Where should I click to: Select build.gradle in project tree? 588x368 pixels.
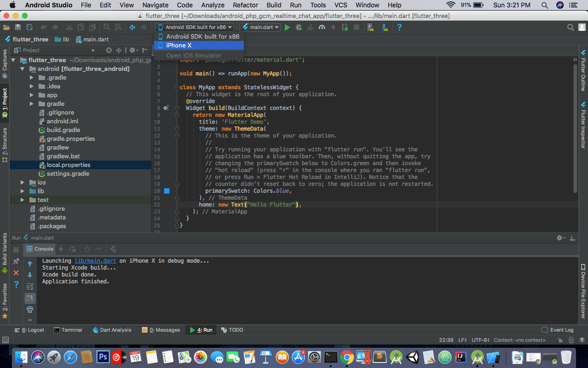[63, 130]
